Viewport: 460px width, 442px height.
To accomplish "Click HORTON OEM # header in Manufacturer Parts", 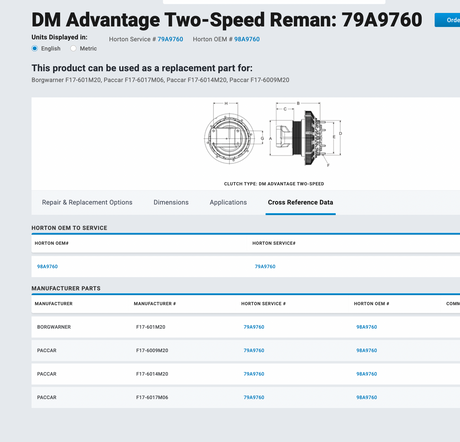I will 372,304.
